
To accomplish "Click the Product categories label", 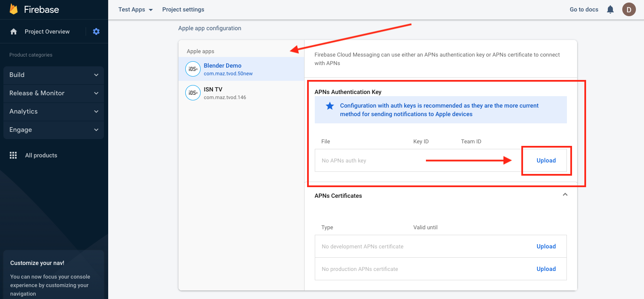I will (31, 55).
